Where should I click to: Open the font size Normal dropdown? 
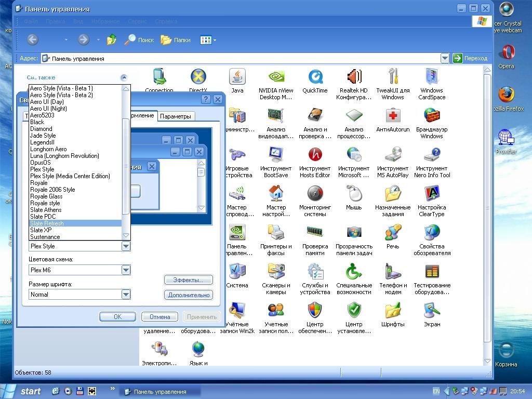point(126,294)
